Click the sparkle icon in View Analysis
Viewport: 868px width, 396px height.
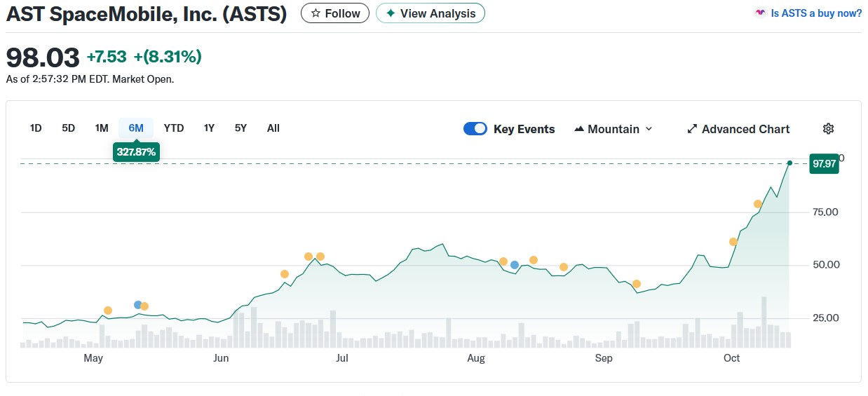point(391,13)
